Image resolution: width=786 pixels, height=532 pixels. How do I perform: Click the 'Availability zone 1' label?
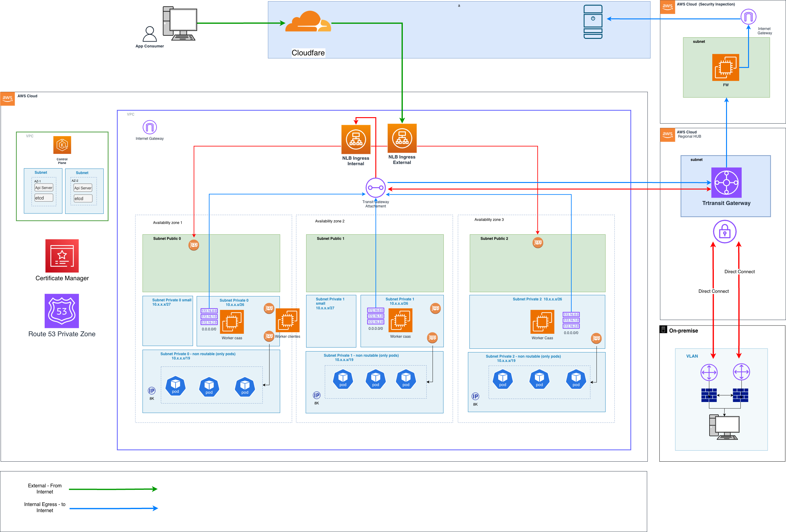pos(167,222)
